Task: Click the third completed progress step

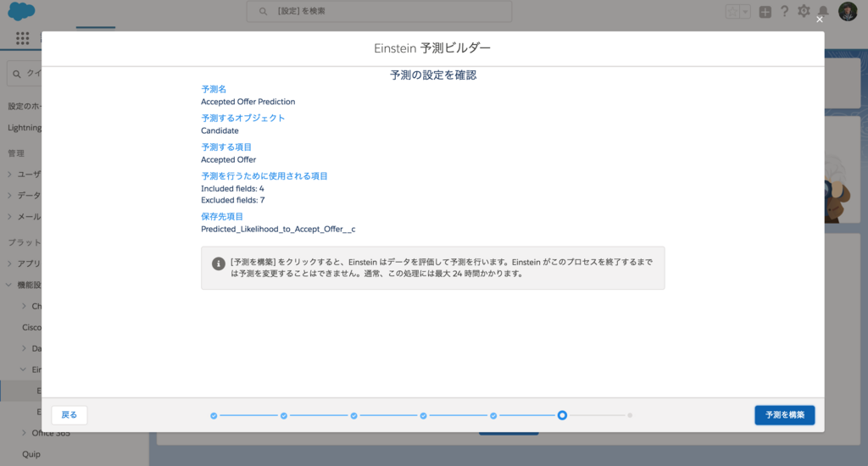Action: (353, 416)
